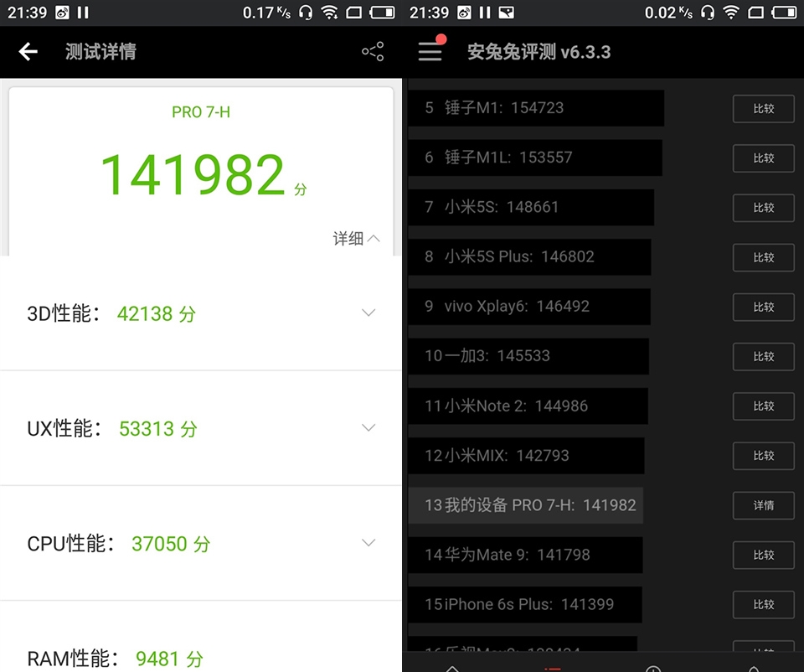Compare with 小米5S Plus using 比较 button

pyautogui.click(x=764, y=257)
